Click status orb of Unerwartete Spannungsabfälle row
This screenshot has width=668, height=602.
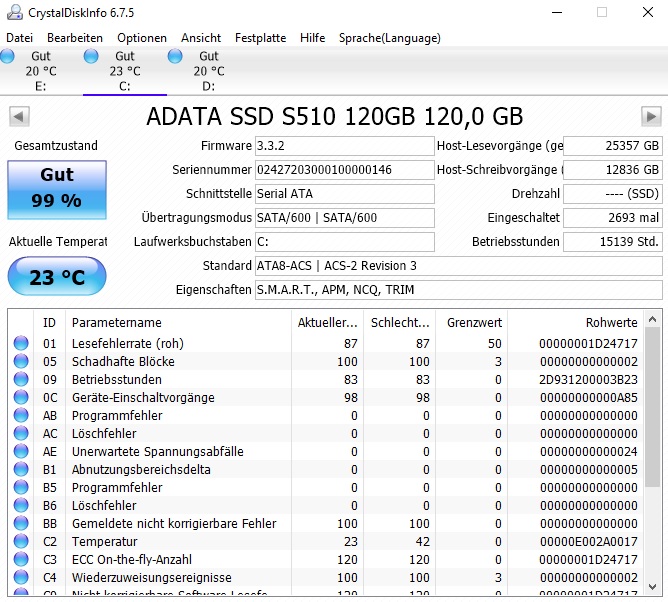[x=21, y=451]
